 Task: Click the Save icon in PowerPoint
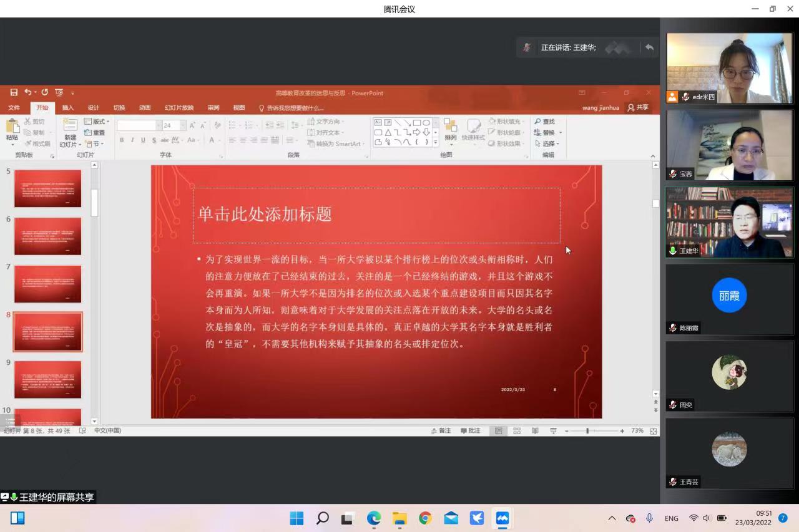click(14, 92)
